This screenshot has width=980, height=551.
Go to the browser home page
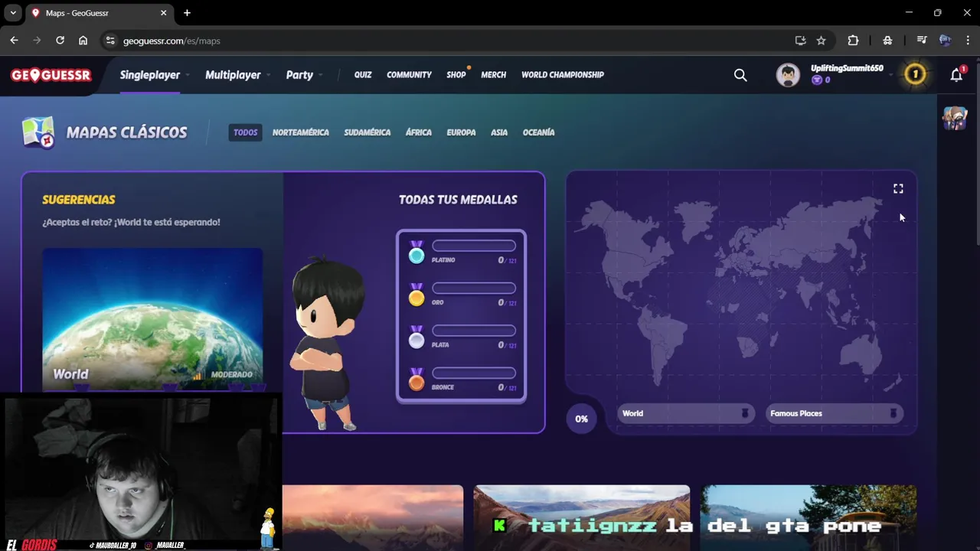point(83,41)
